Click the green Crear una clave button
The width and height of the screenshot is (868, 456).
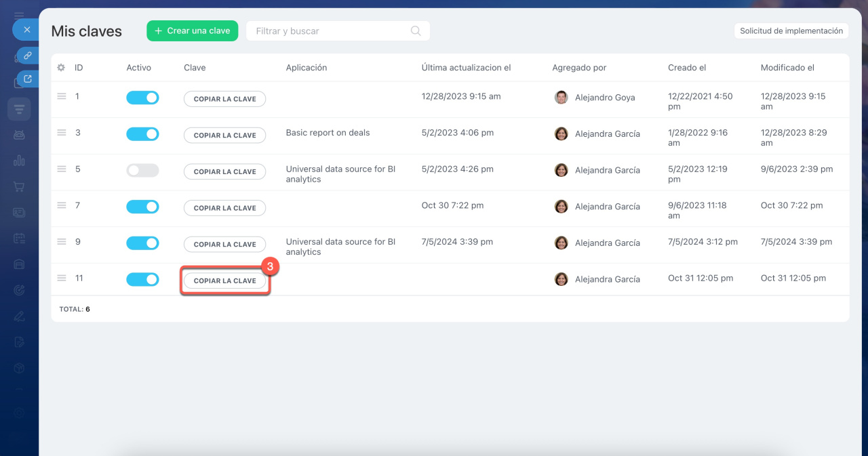192,30
